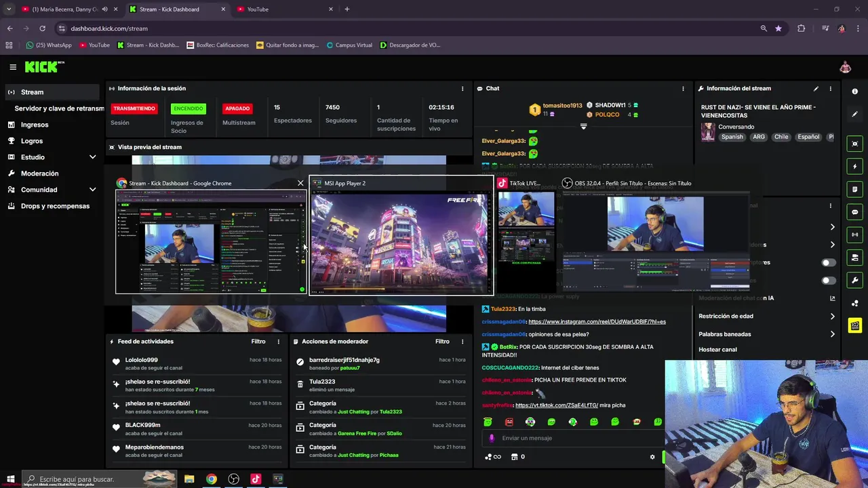The image size is (868, 488).
Task: Open Filtro in Feed de actividades
Action: point(258,342)
